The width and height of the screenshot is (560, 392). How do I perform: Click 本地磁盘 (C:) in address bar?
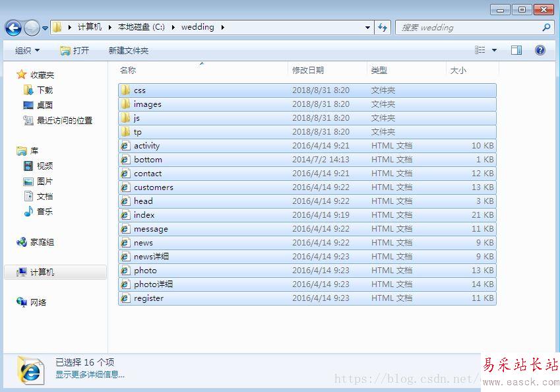tap(141, 27)
